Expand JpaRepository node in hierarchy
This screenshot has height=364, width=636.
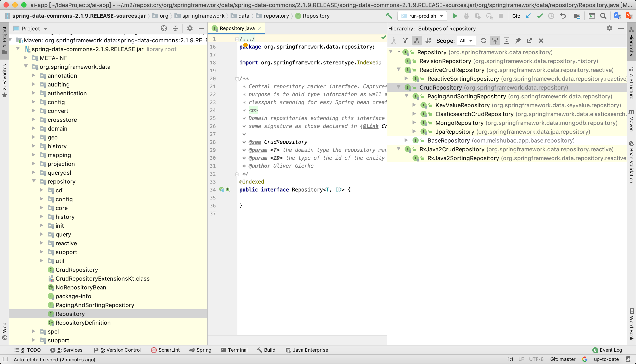click(x=414, y=131)
